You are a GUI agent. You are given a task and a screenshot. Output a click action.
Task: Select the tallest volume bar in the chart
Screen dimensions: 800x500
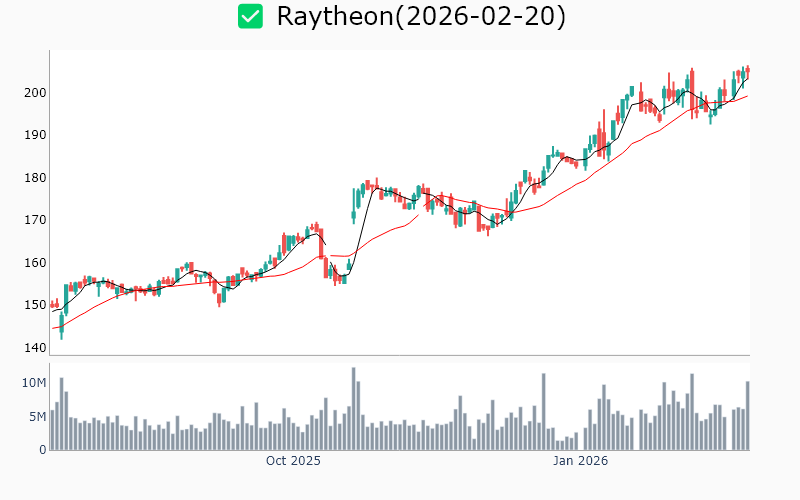pos(353,410)
